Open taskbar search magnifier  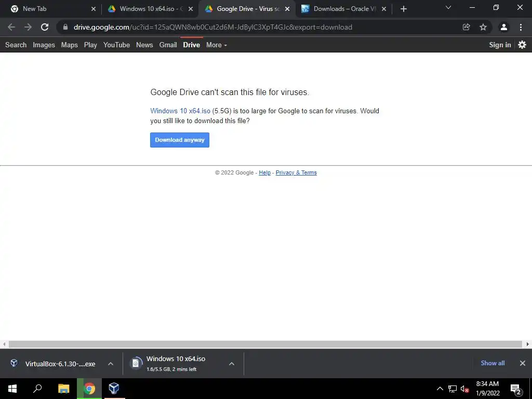[x=37, y=389]
